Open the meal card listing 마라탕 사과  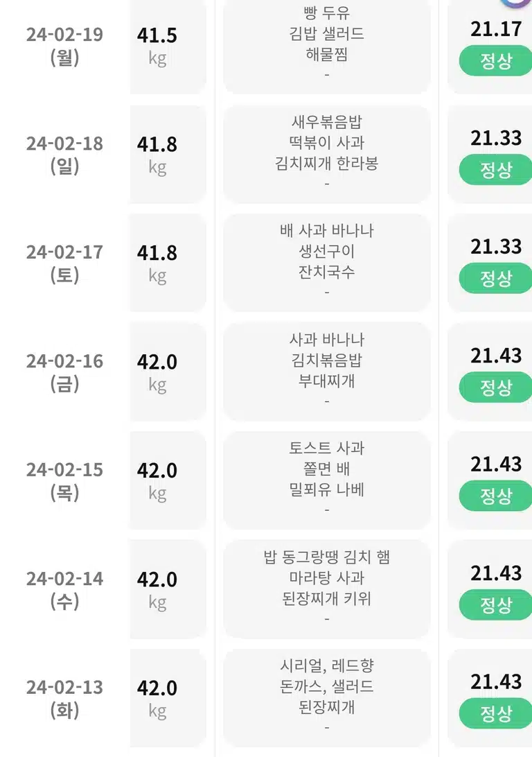click(x=326, y=589)
